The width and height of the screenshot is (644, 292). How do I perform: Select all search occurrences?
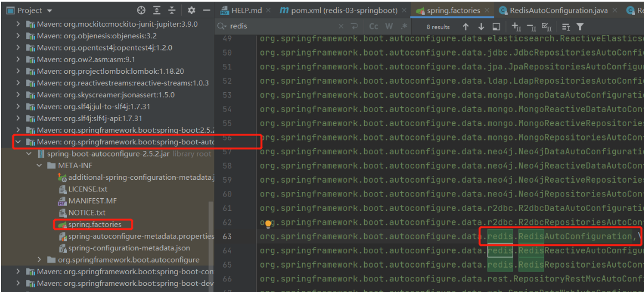[546, 27]
